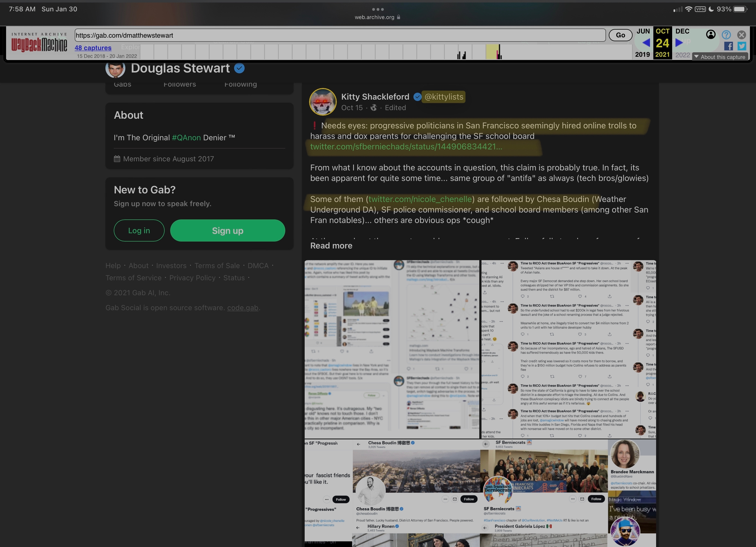The width and height of the screenshot is (756, 547).
Task: Open twitter.com/nicole_chenelle link
Action: (x=420, y=199)
